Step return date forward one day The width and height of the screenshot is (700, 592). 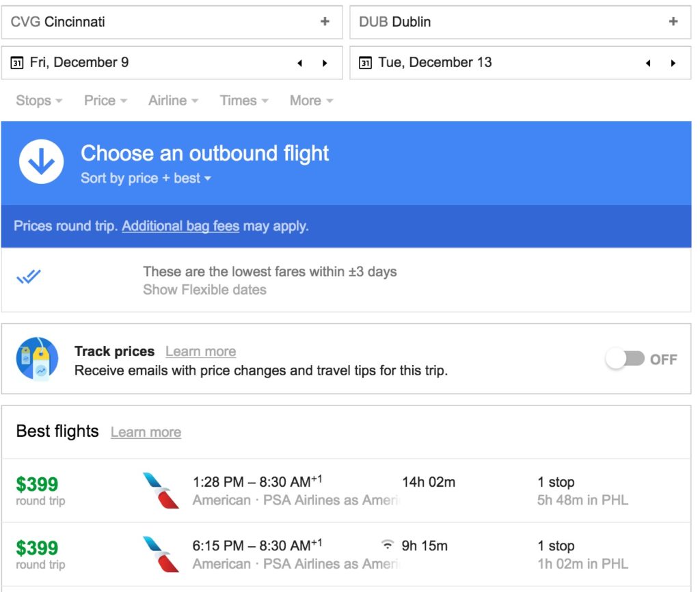(x=673, y=63)
